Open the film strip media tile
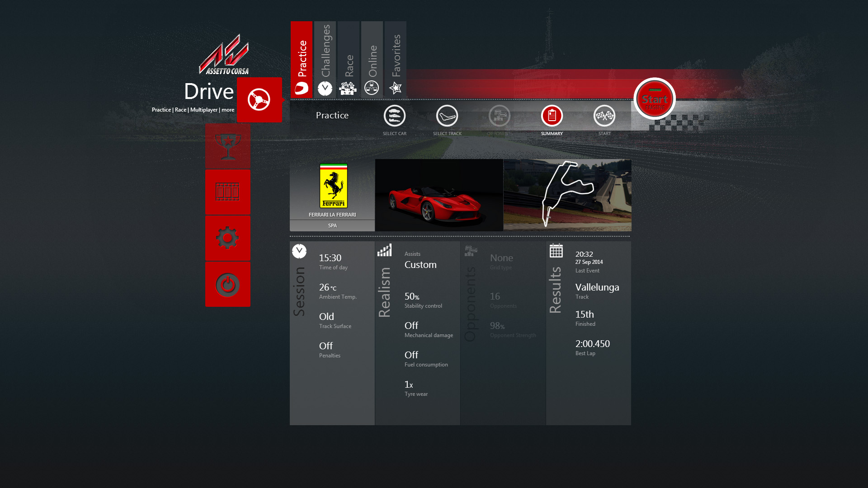 [227, 192]
